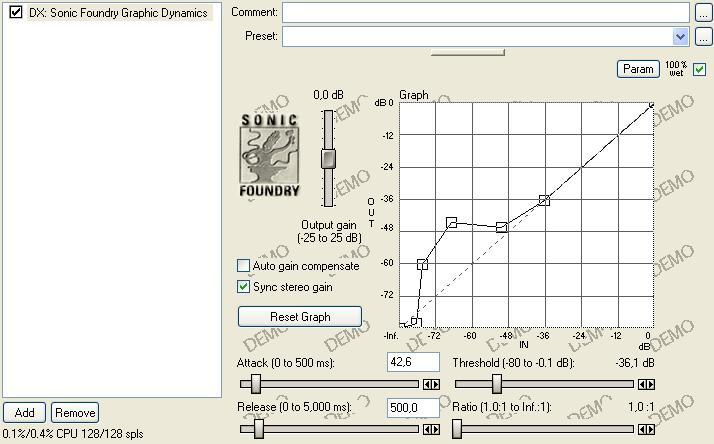Click the Attack slider fine-adjust arrows
The width and height of the screenshot is (714, 444).
pyautogui.click(x=432, y=384)
